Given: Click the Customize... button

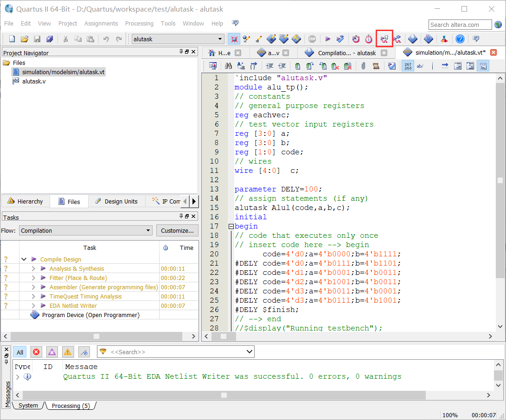Looking at the screenshot, I should point(177,231).
